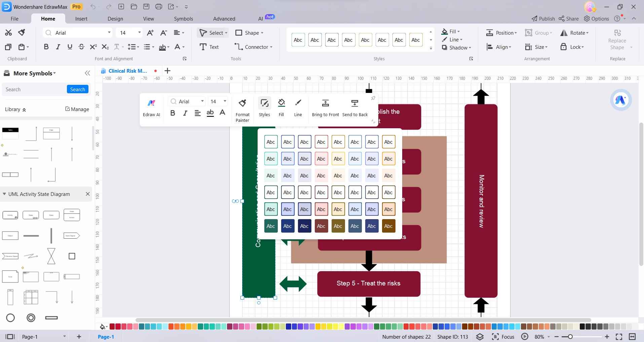Click the floating AI assistant button
This screenshot has width=644, height=342.
[x=621, y=100]
